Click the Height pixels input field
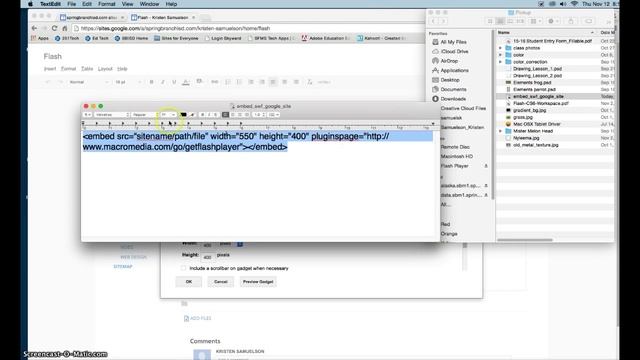This screenshot has width=640, height=360. 207,256
